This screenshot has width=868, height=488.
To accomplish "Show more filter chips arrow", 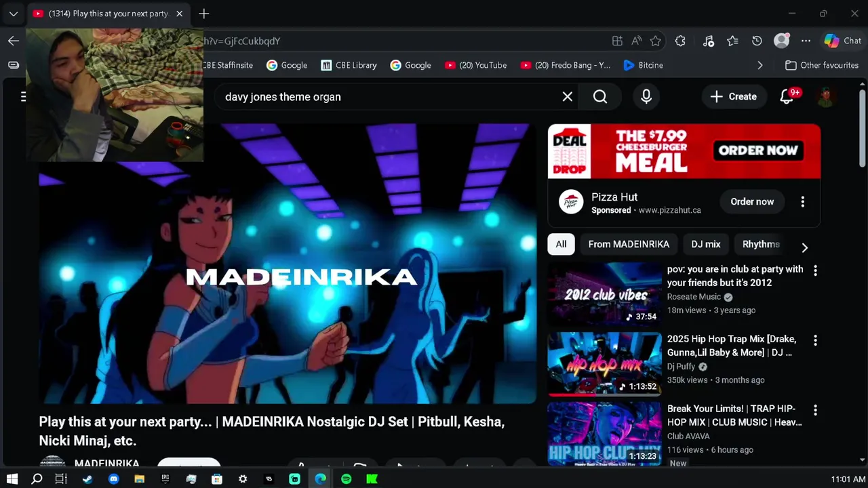I will point(805,247).
